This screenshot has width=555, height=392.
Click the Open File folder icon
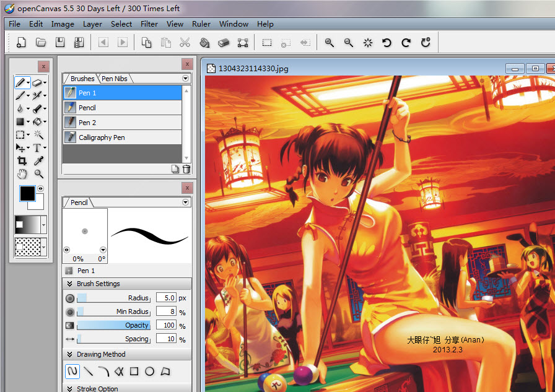(41, 43)
